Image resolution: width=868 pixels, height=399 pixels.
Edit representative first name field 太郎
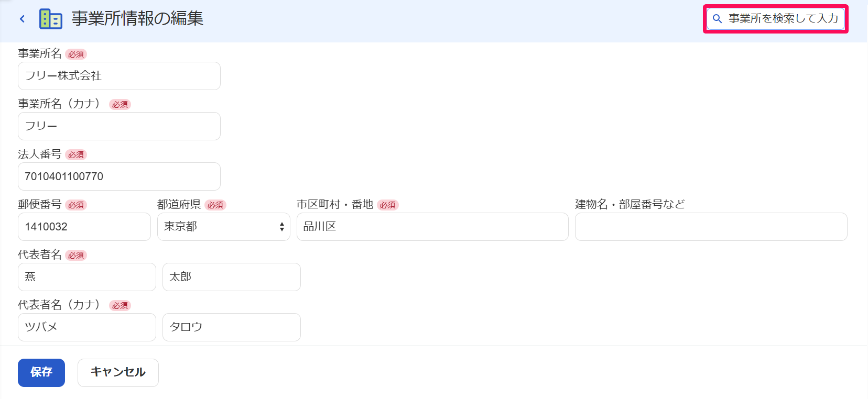[232, 277]
